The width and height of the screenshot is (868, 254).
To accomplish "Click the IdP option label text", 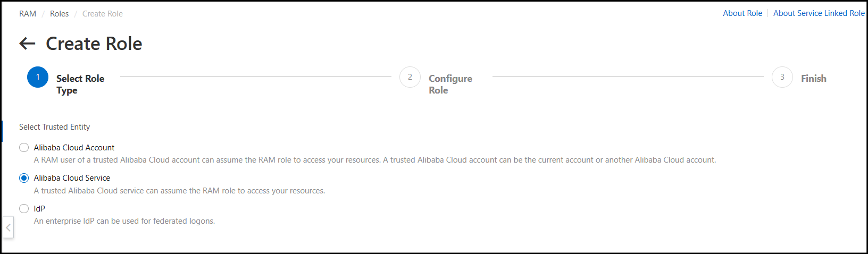I will (39, 209).
